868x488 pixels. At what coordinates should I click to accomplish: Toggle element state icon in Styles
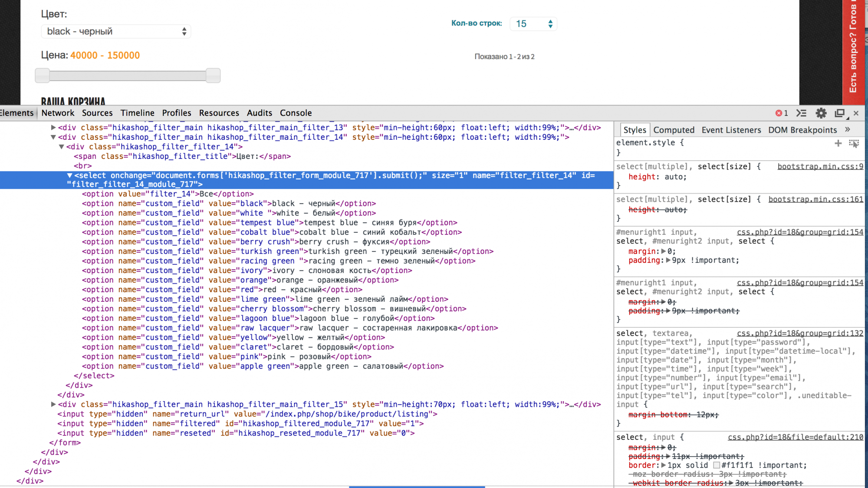pyautogui.click(x=854, y=143)
